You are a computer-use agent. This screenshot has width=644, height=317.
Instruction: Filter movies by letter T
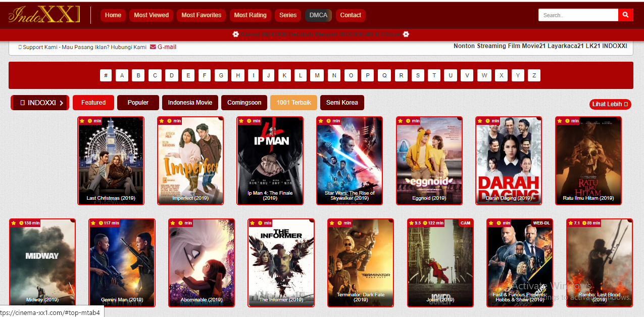tap(434, 76)
